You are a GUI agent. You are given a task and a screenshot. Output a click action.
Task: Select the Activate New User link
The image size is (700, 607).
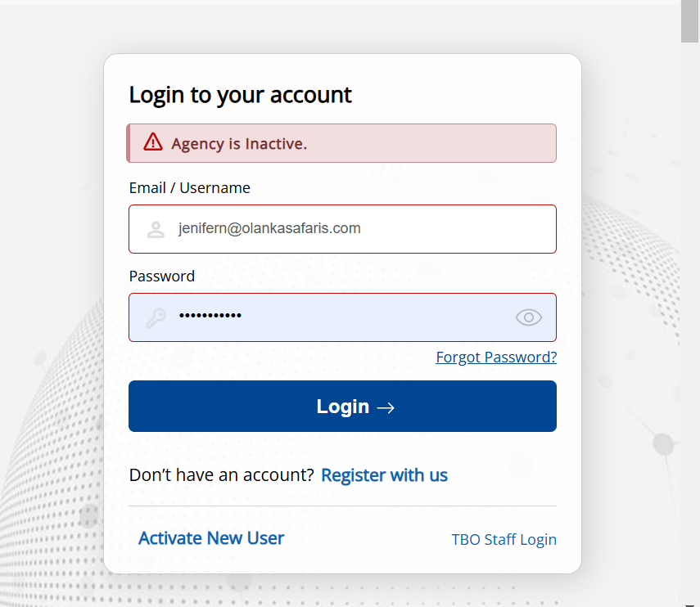211,538
